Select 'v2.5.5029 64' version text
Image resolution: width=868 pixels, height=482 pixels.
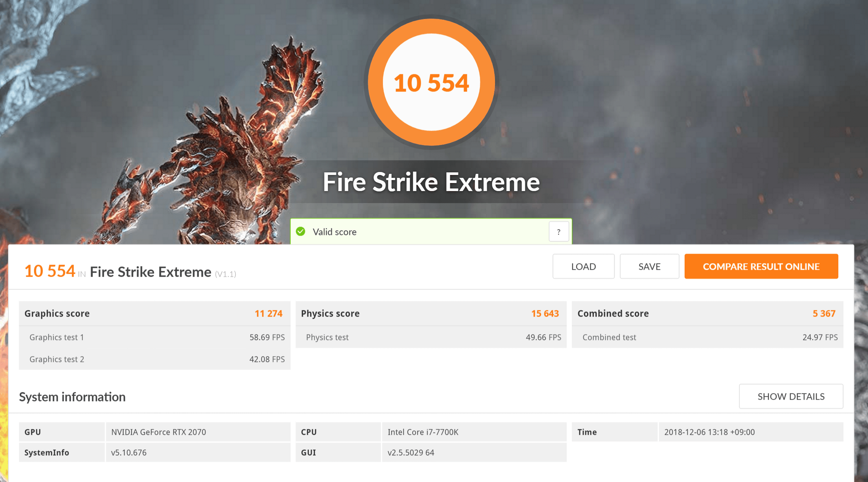[x=411, y=452]
